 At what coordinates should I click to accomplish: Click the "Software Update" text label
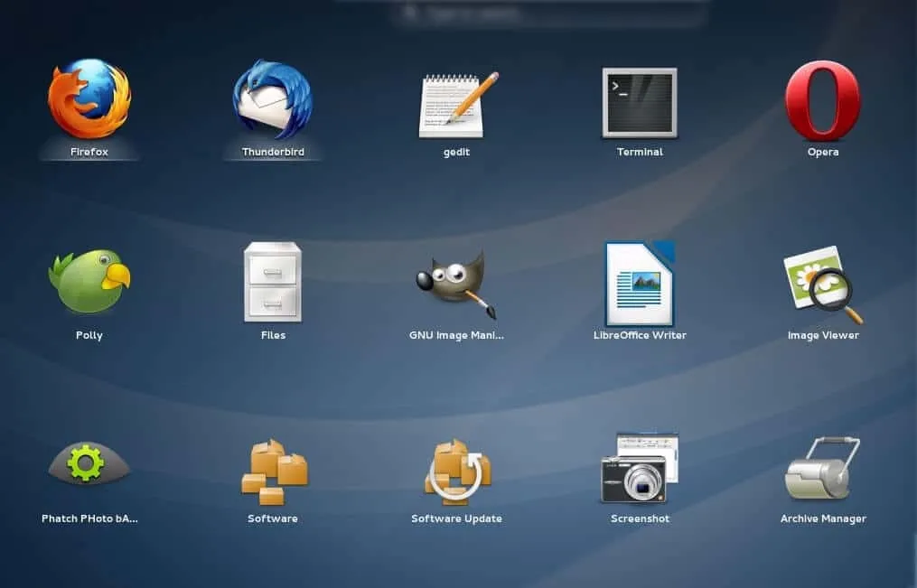point(456,518)
